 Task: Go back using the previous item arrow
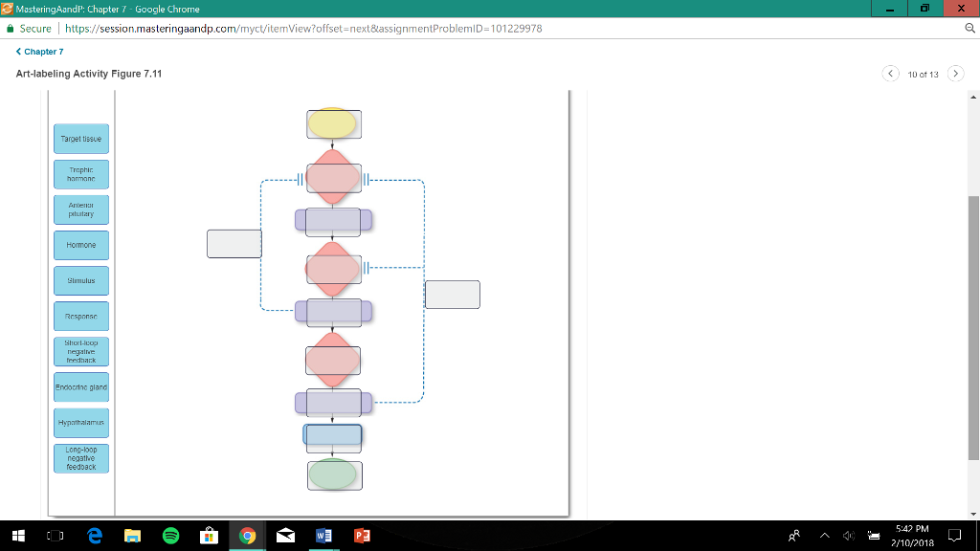pyautogui.click(x=890, y=73)
